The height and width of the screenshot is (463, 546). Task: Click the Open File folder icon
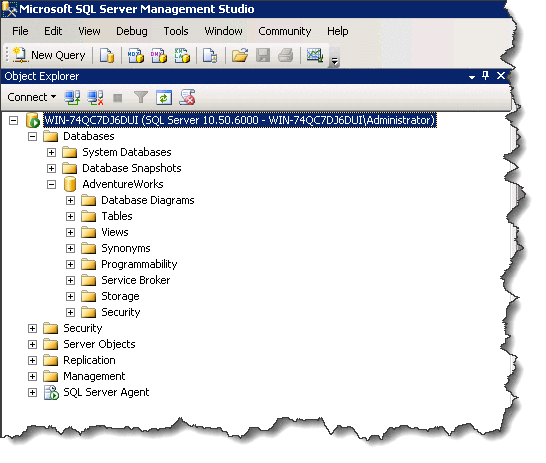click(240, 55)
